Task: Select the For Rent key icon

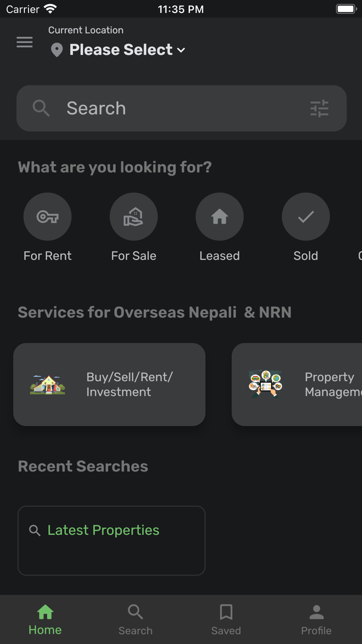Action: (48, 216)
